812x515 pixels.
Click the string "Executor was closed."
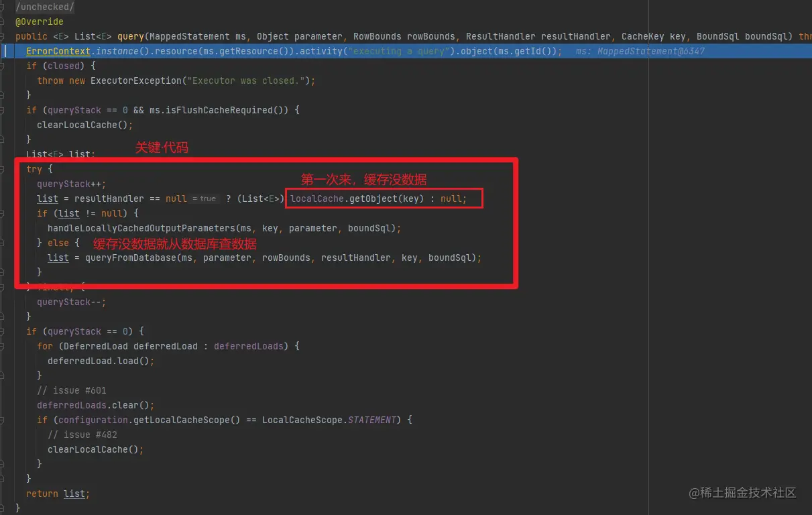click(x=245, y=80)
